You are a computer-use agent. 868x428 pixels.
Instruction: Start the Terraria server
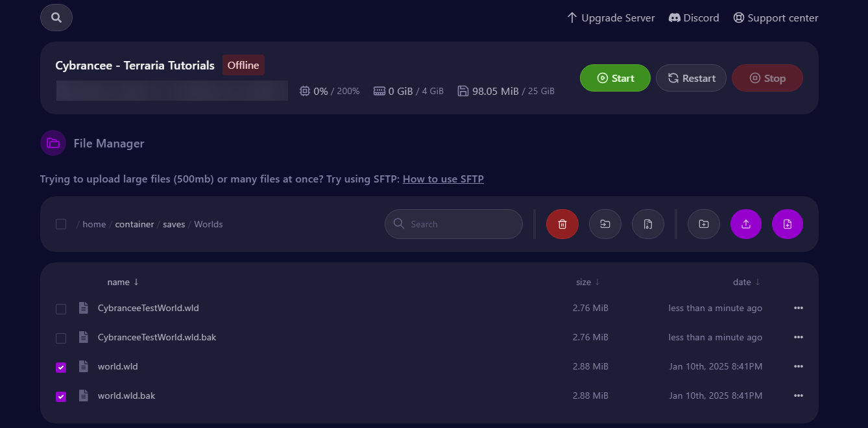[614, 77]
